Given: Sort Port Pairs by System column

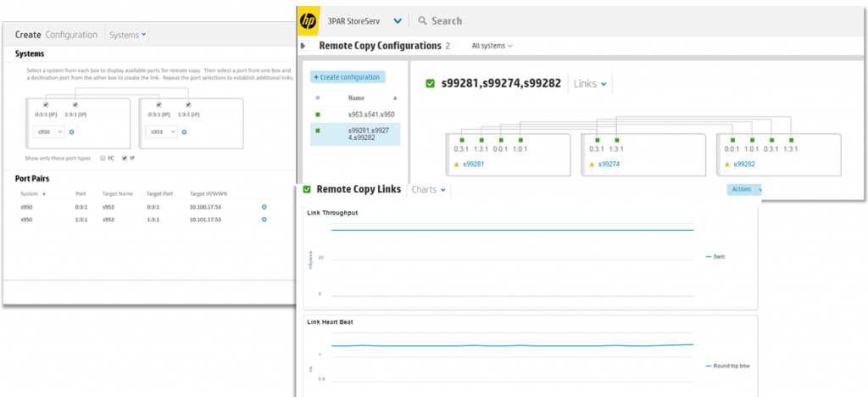Looking at the screenshot, I should [x=30, y=193].
